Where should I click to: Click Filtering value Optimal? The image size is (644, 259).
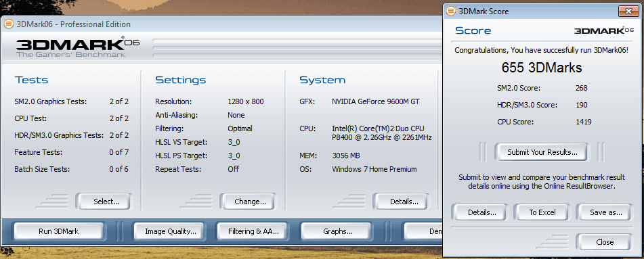[x=240, y=128]
